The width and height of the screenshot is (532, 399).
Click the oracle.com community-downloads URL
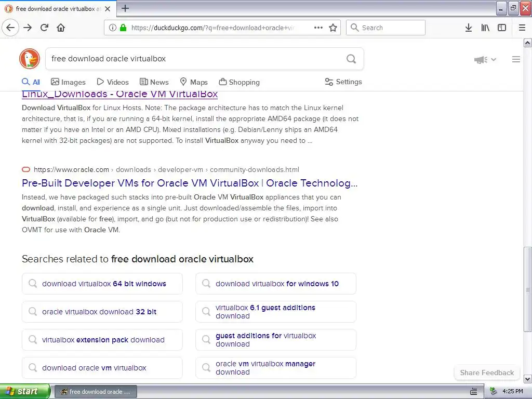(166, 169)
